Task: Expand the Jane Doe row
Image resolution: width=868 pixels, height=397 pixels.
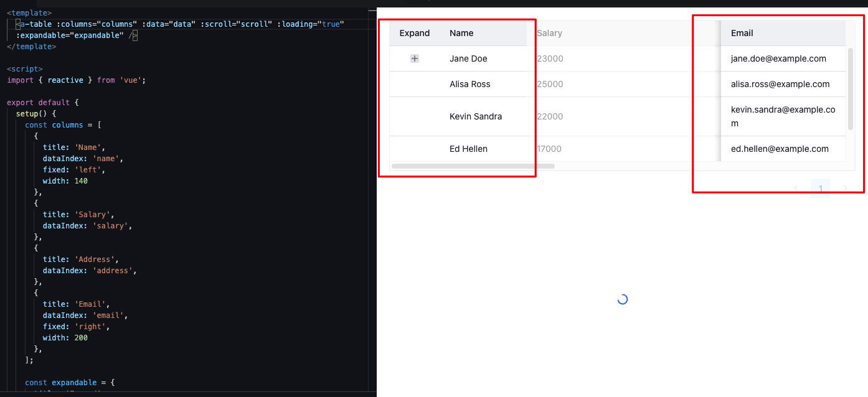Action: (x=415, y=58)
